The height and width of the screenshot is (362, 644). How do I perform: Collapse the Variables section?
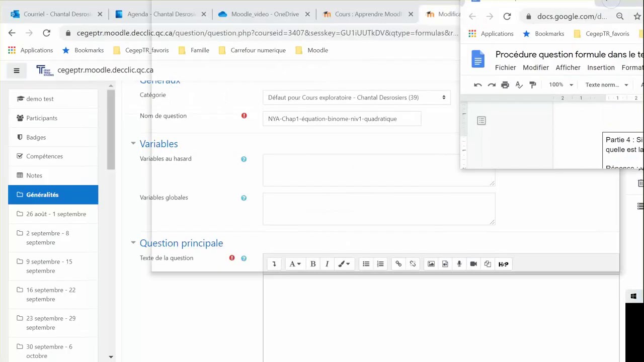[133, 143]
